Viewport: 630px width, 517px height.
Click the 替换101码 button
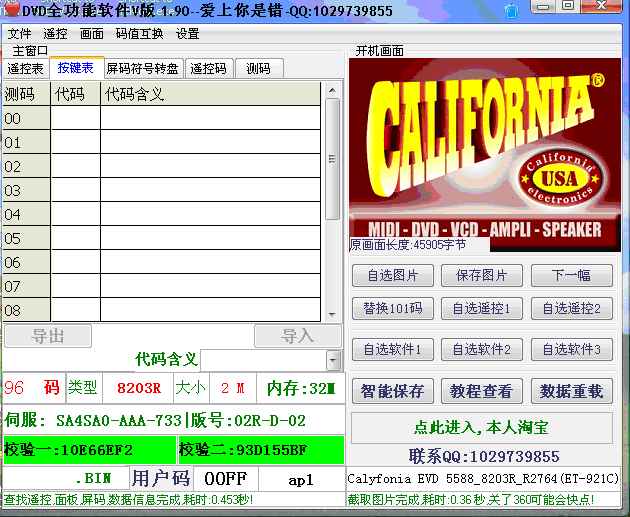393,309
